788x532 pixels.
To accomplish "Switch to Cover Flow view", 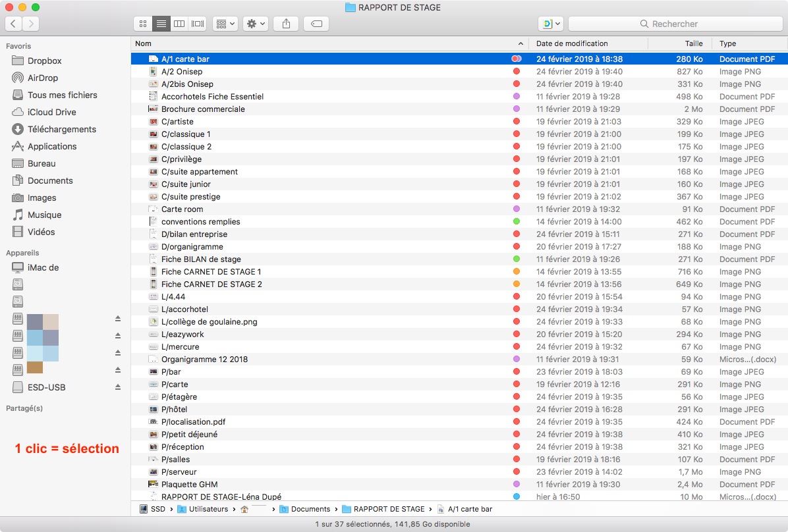I will 197,24.
